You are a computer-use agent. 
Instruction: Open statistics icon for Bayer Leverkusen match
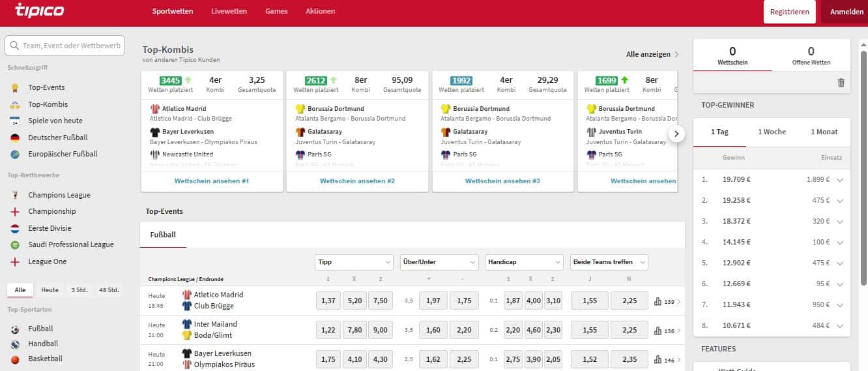pos(658,360)
